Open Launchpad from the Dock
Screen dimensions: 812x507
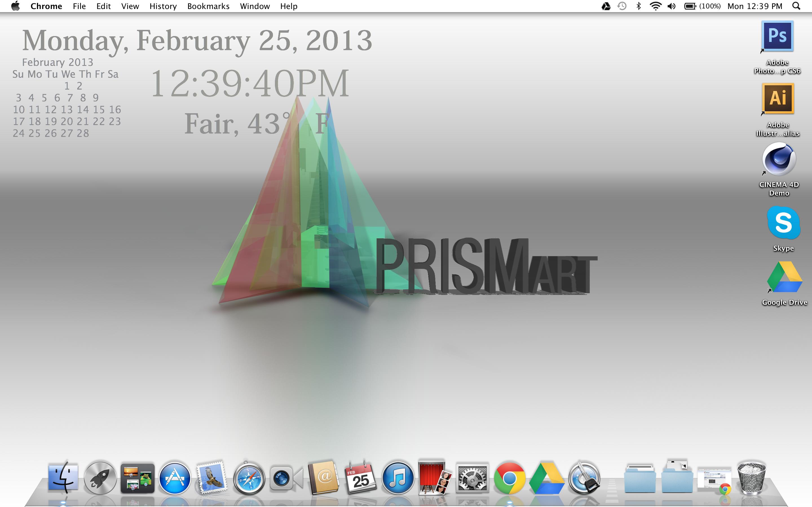(100, 478)
